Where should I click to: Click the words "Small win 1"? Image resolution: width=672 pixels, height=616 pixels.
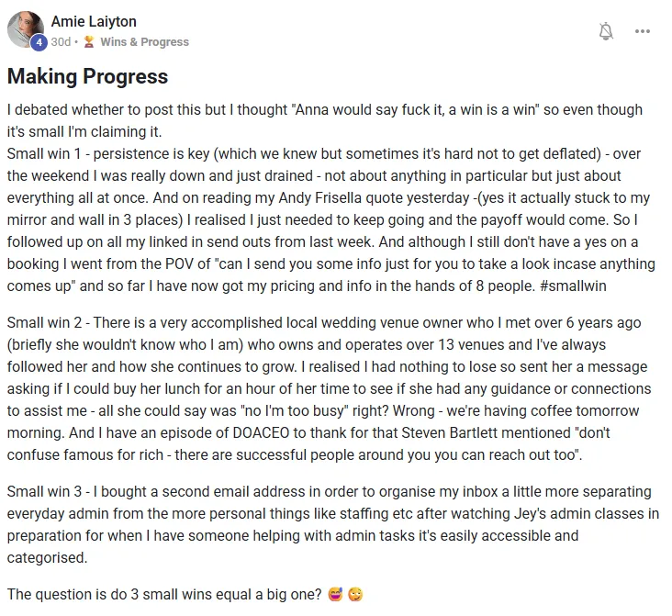41,153
